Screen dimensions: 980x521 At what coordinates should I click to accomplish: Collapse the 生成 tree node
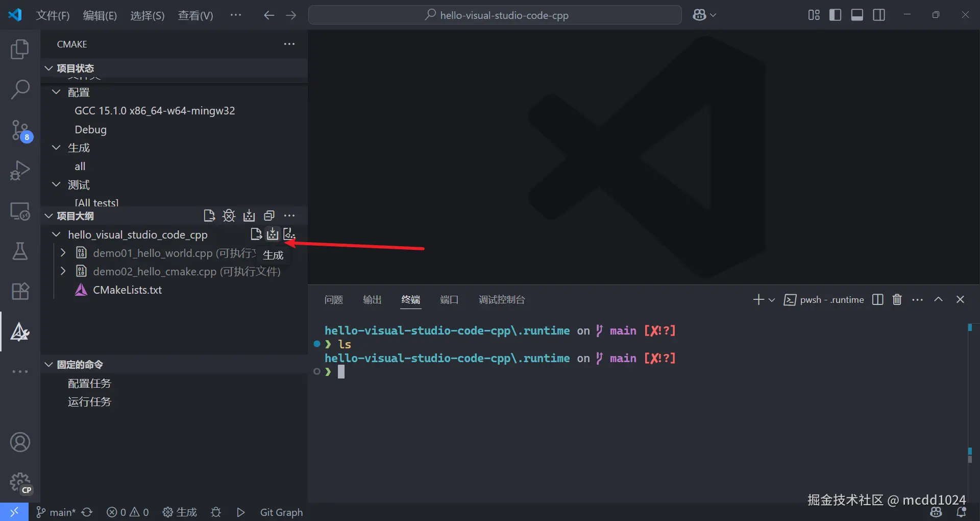(56, 148)
